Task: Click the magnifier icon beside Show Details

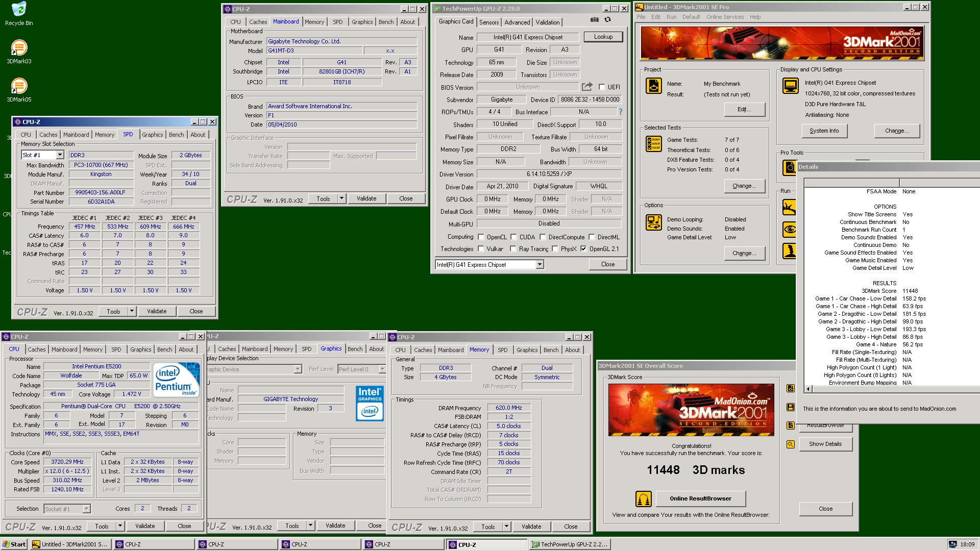Action: 791,444
